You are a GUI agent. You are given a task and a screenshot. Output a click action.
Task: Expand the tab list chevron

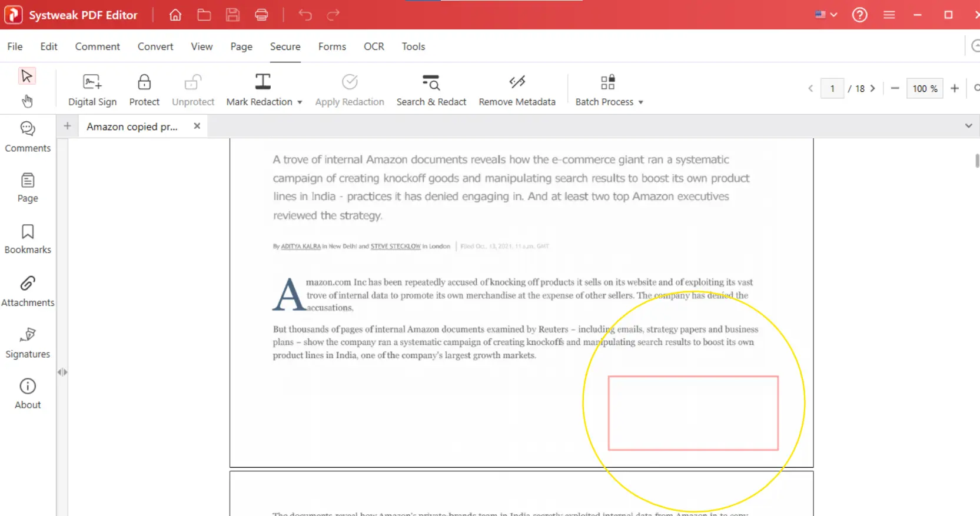969,126
